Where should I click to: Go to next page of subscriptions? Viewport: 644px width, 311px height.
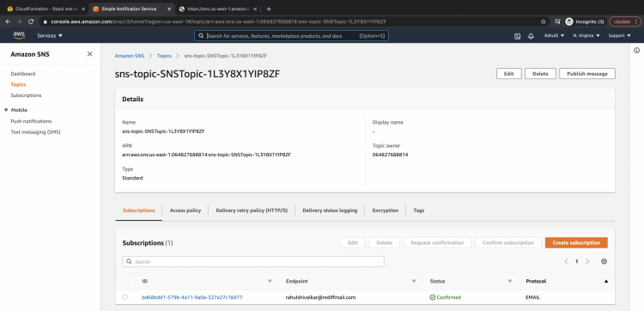pyautogui.click(x=587, y=261)
